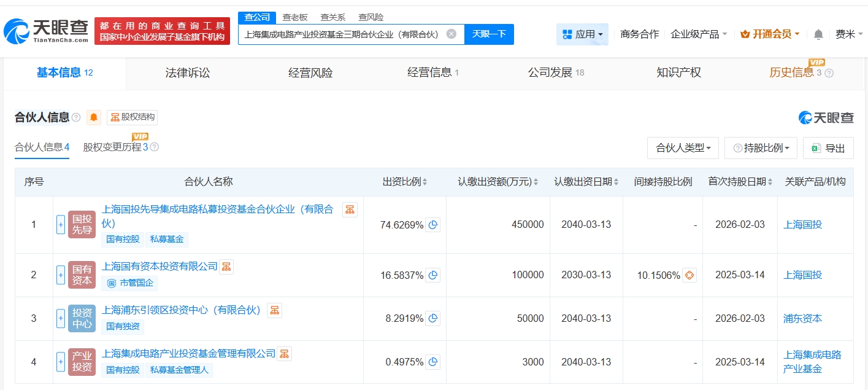Open equity structure icon for 上海浦东引领区投资中心
Image resolution: width=868 pixels, height=390 pixels.
point(274,310)
